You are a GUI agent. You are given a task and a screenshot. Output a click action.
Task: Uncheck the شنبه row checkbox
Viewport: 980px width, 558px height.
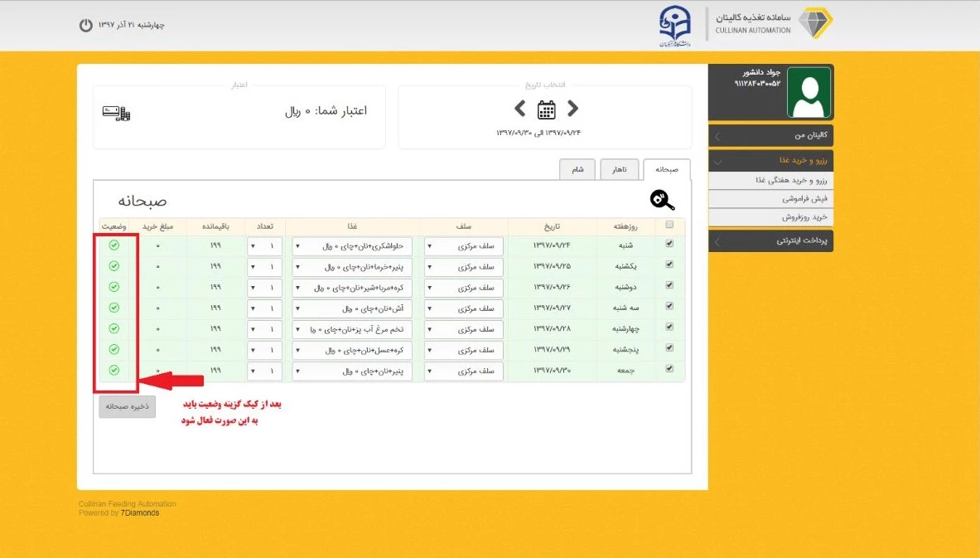click(669, 244)
